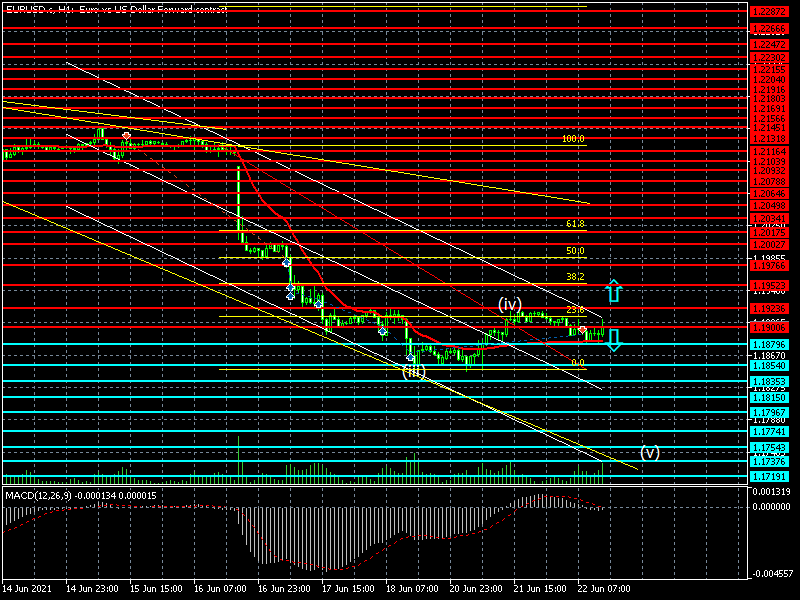Click the 18 Jun 07:00 time axis label

(x=412, y=588)
